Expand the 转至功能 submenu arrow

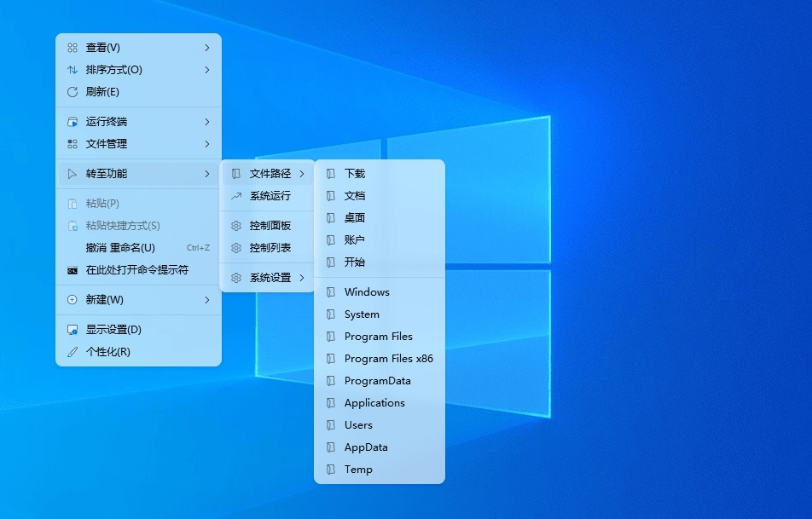tap(209, 173)
